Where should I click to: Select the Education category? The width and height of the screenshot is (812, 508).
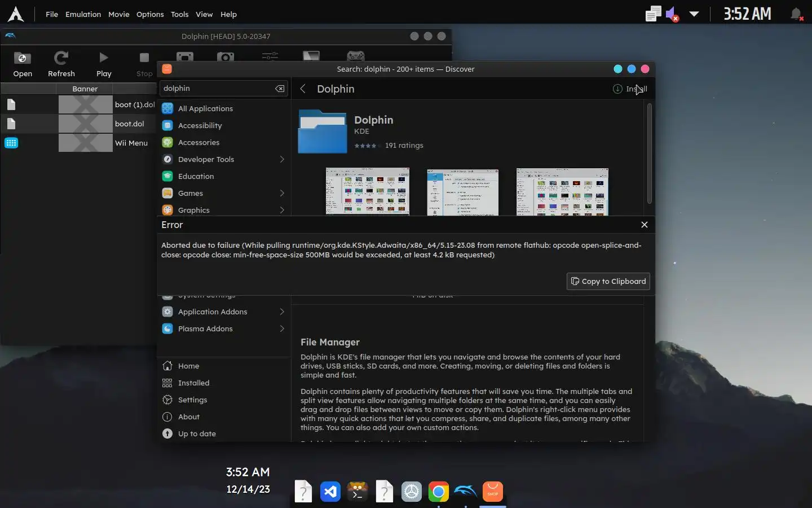click(x=224, y=176)
